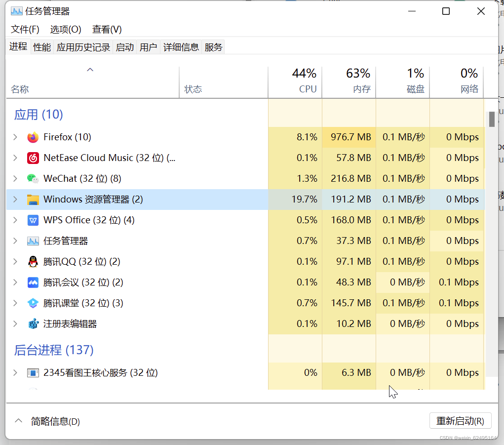Screen dimensions: 504x445
Task: Click the 2345看图王核心服务 icon
Action: [x=33, y=373]
